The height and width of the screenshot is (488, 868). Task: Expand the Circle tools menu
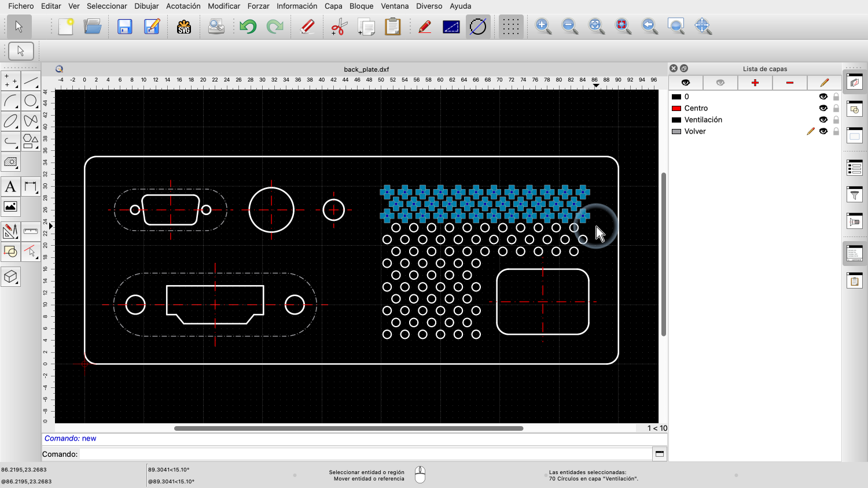[x=31, y=101]
